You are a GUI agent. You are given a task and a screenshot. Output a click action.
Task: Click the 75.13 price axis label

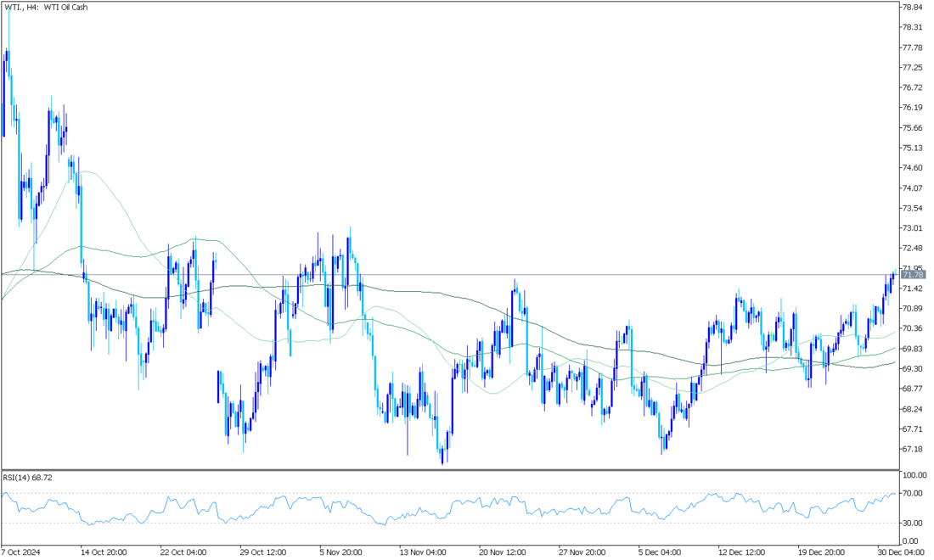click(x=913, y=148)
